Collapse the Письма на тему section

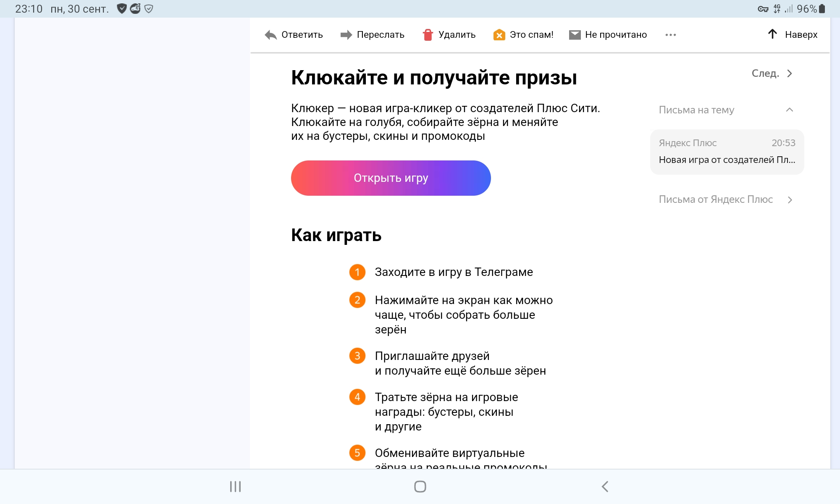click(790, 110)
